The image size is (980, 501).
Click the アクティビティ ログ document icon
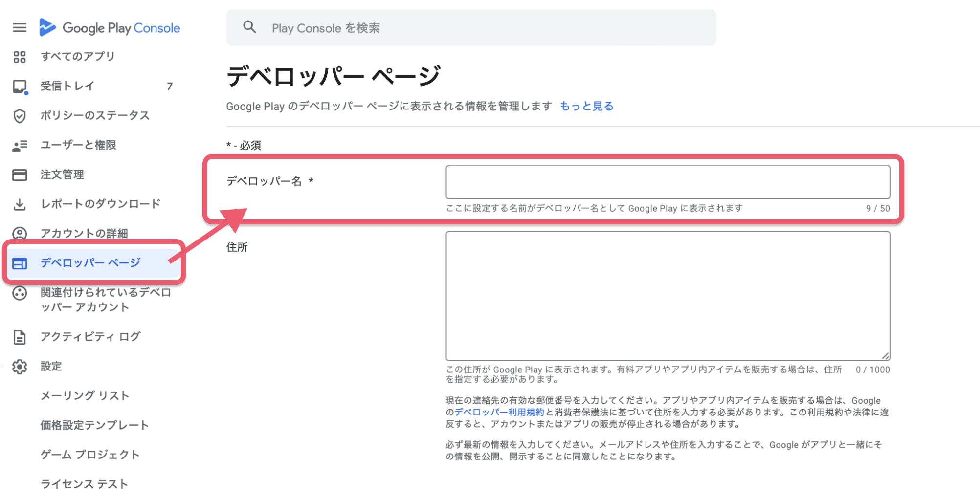pos(20,337)
